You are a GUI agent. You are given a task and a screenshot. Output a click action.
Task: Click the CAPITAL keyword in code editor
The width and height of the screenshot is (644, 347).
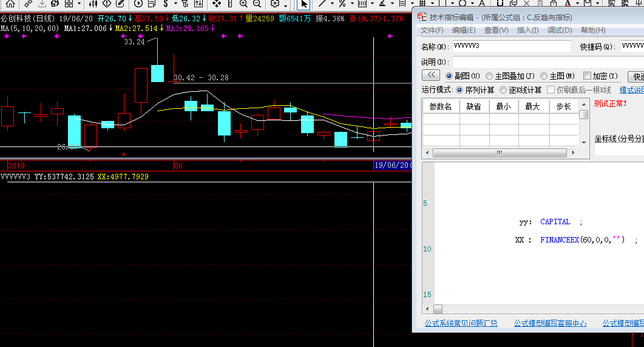[555, 222]
